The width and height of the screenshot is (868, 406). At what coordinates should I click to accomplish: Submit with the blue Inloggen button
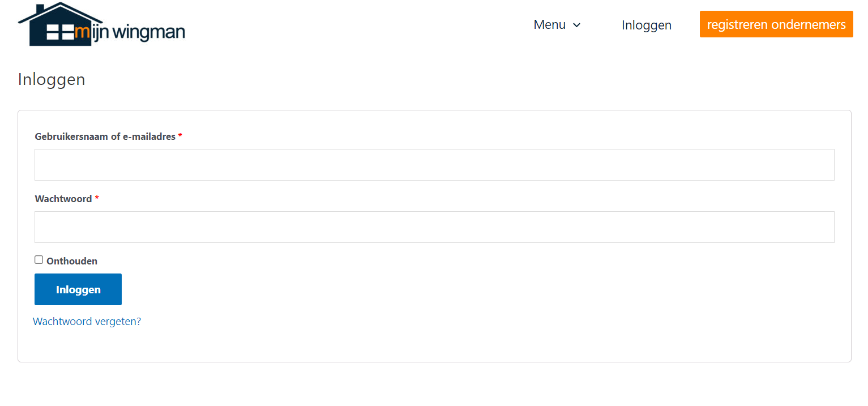[78, 289]
